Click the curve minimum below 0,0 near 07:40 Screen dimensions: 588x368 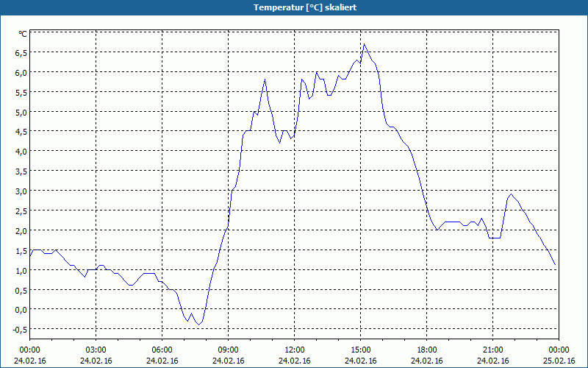pos(198,324)
